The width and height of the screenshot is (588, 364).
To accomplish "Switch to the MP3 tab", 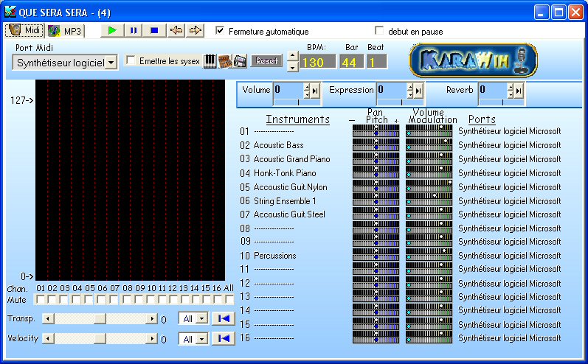I will [66, 31].
